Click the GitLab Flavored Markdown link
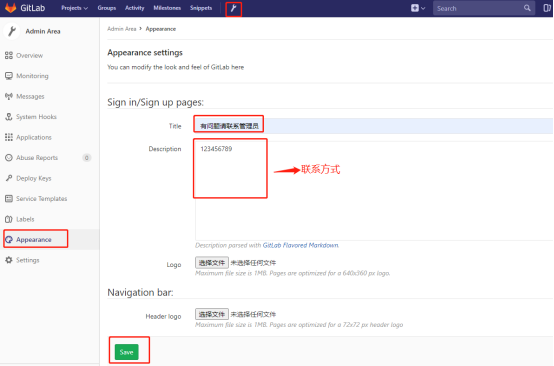 pyautogui.click(x=300, y=245)
